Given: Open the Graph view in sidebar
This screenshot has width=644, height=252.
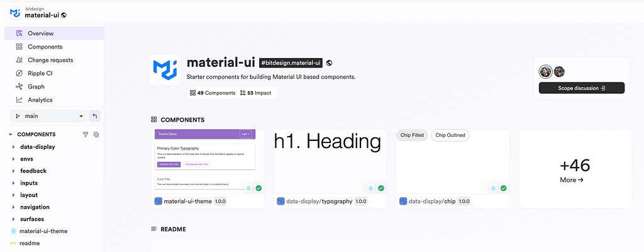Looking at the screenshot, I should pos(54,86).
